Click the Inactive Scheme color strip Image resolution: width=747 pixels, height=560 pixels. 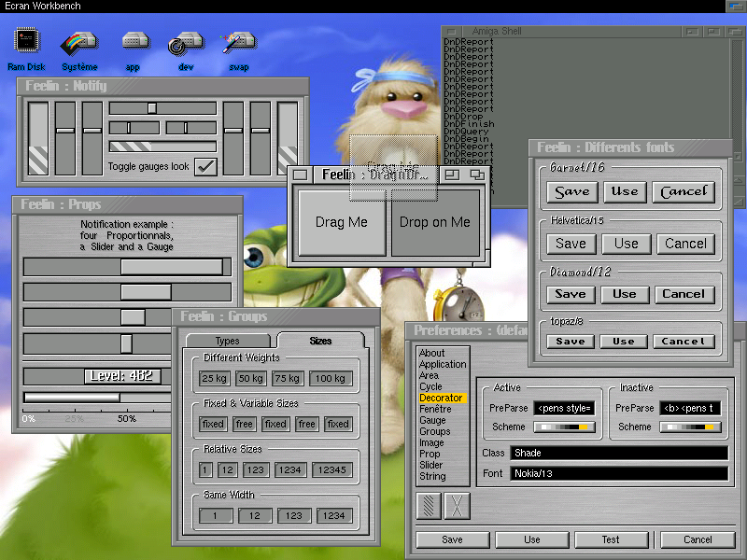pyautogui.click(x=690, y=427)
